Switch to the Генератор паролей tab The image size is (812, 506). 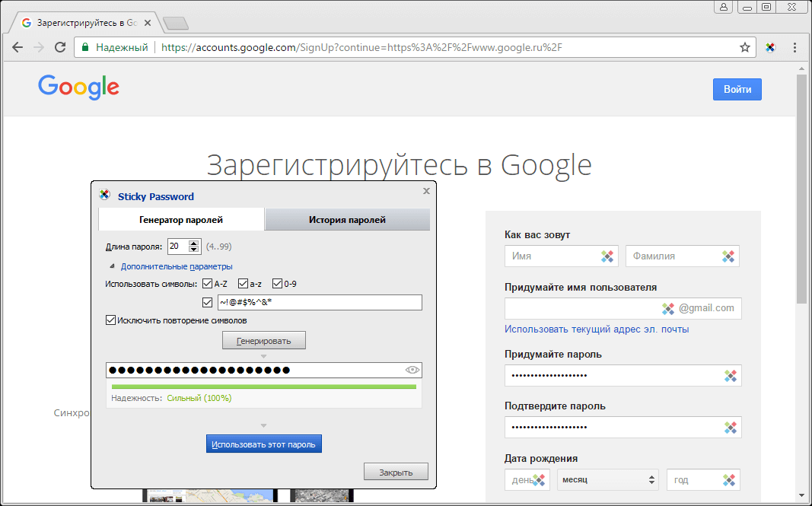click(x=180, y=220)
